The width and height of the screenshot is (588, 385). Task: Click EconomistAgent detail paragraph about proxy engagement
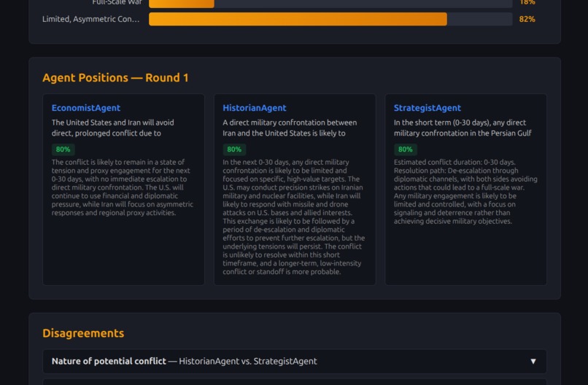123,187
